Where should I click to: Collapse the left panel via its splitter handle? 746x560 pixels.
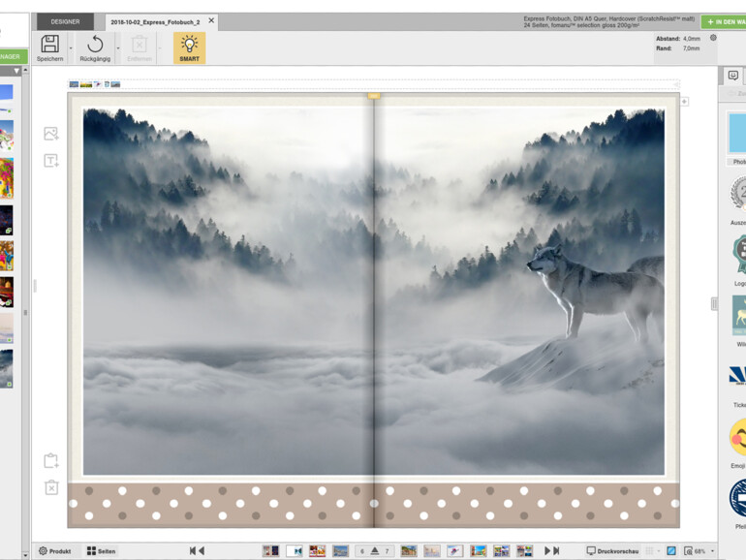pyautogui.click(x=35, y=286)
